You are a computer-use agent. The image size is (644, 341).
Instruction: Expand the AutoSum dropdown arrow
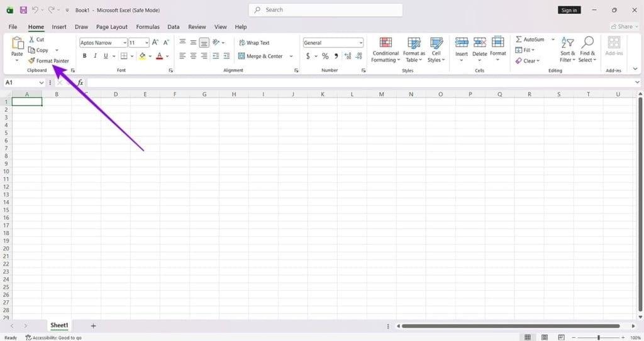pyautogui.click(x=553, y=40)
